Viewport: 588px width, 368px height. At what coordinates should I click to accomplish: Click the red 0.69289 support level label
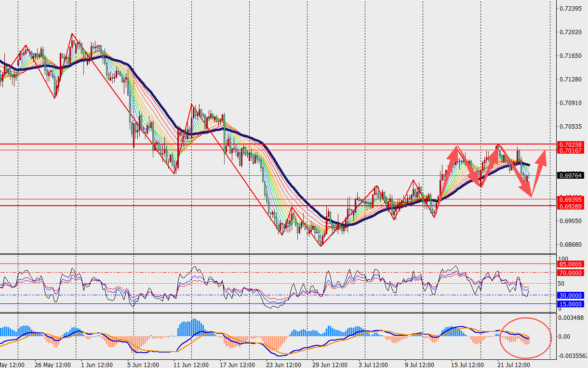click(x=571, y=206)
